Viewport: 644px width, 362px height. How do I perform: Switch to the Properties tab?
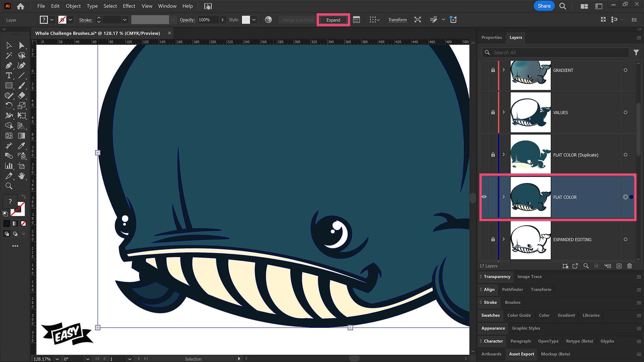(x=491, y=38)
